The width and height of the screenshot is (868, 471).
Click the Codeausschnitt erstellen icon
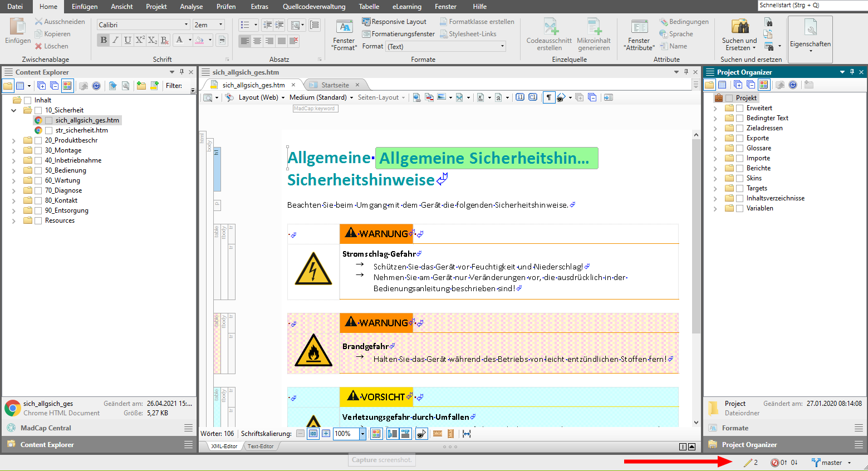549,35
